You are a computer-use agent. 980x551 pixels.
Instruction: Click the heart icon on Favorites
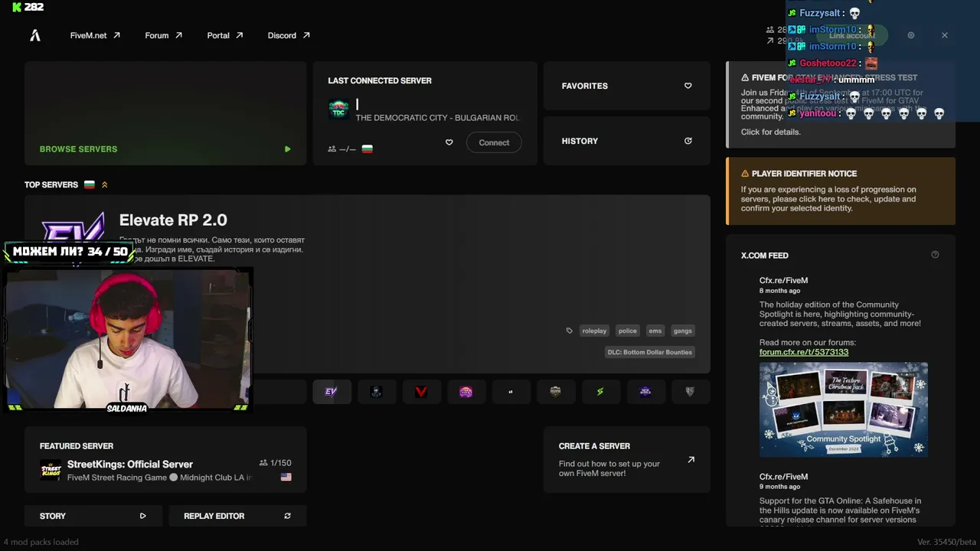tap(688, 86)
